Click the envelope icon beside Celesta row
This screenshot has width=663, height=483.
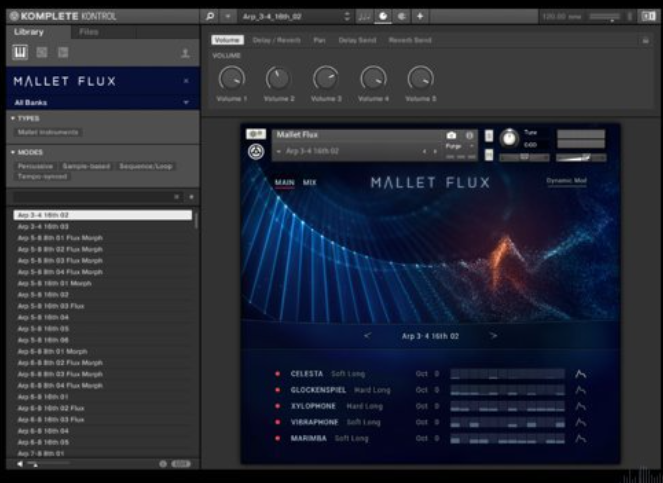580,374
